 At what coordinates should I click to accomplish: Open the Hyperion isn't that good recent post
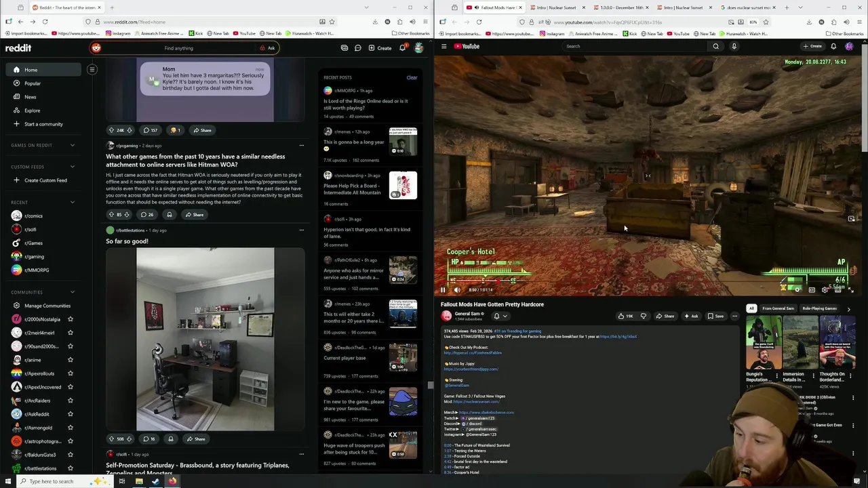367,232
